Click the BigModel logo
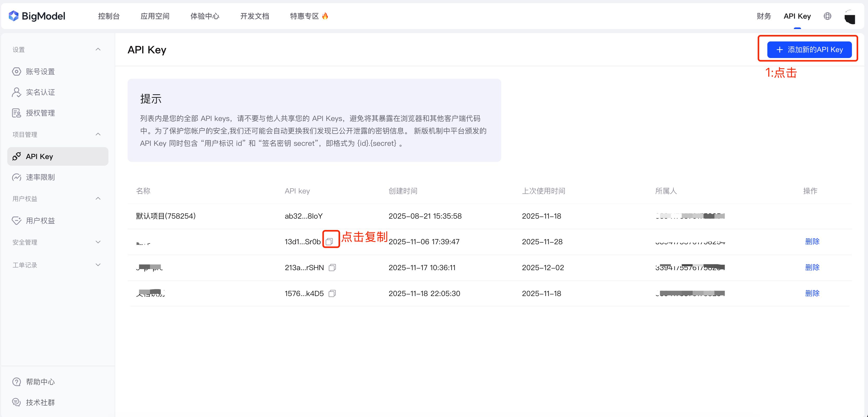Screen dimensions: 868x417 click(37, 16)
